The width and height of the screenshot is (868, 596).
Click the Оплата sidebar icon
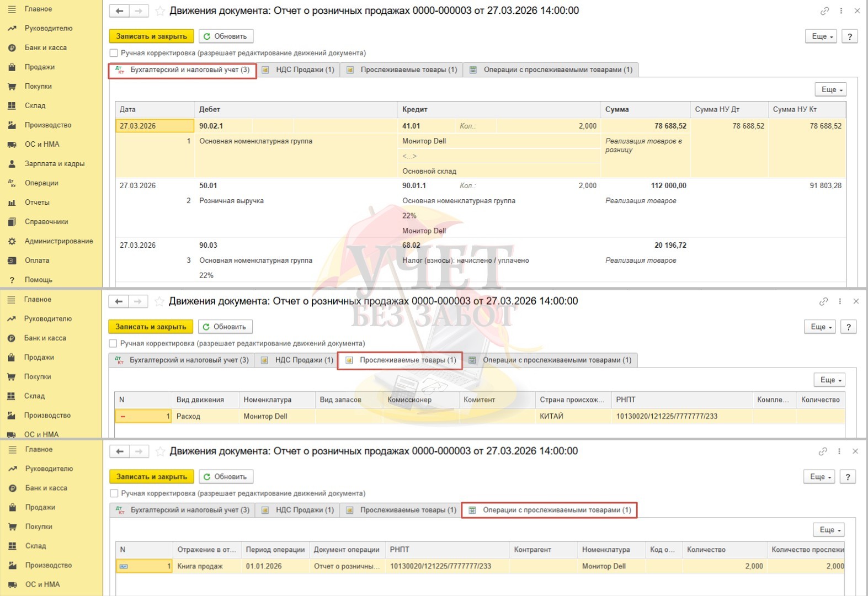tap(12, 260)
